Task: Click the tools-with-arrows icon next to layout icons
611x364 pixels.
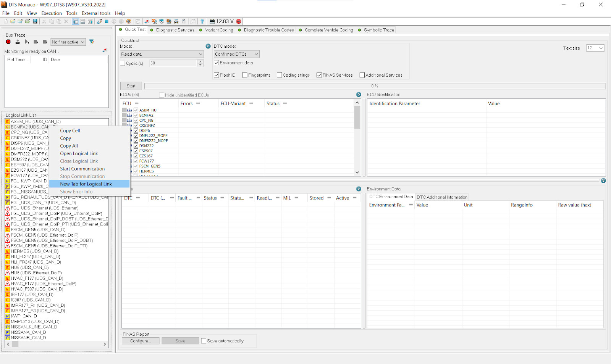Action: point(99,21)
